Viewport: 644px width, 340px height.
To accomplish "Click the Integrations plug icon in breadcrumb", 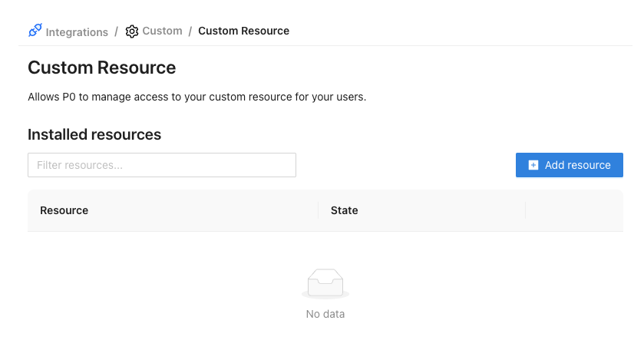I will tap(35, 31).
